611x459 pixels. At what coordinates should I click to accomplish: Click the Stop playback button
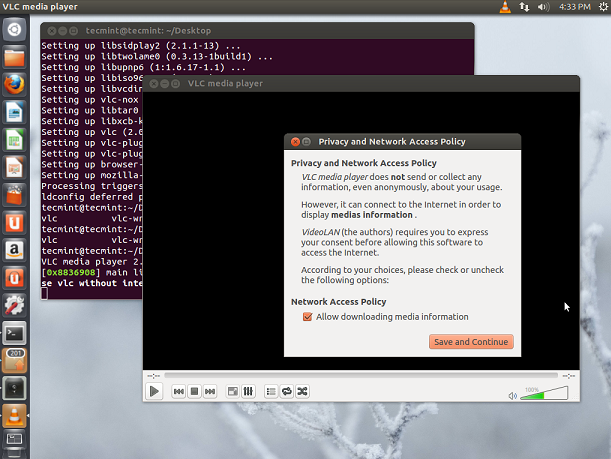[x=195, y=391]
